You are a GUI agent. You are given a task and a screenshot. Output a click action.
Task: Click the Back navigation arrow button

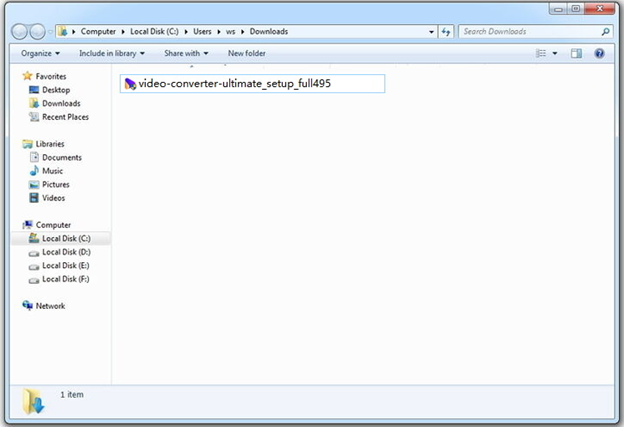pyautogui.click(x=19, y=32)
